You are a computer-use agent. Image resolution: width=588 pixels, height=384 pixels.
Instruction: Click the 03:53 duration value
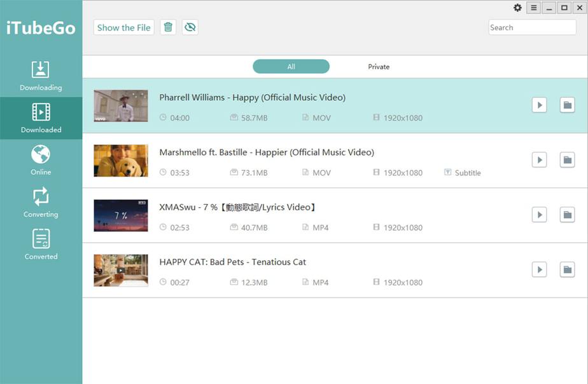pos(179,173)
